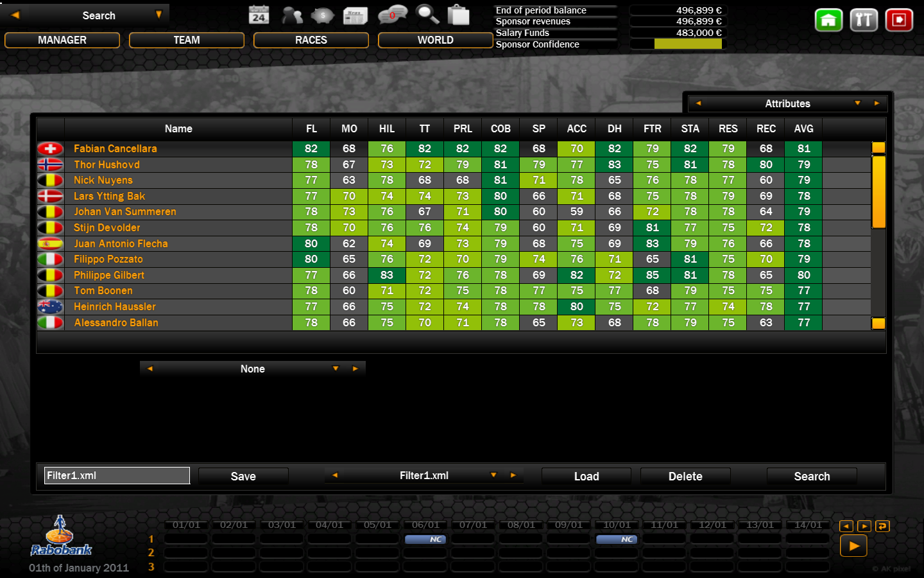Click the piggy bank finances icon
The image size is (924, 578).
(x=323, y=15)
